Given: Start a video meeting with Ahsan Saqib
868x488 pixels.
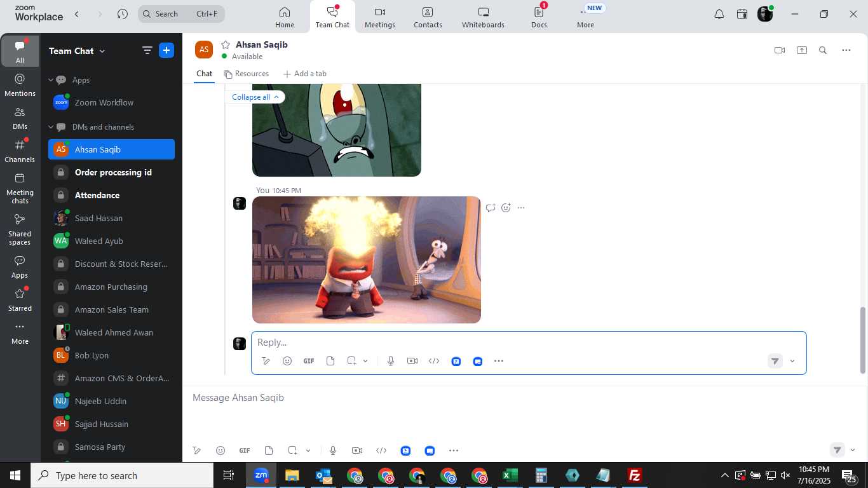Looking at the screenshot, I should coord(780,50).
